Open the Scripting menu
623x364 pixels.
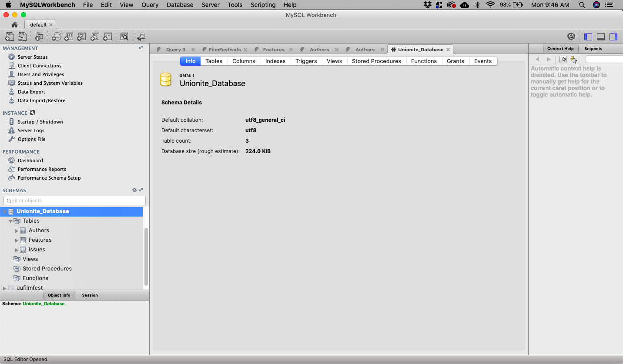click(x=263, y=5)
